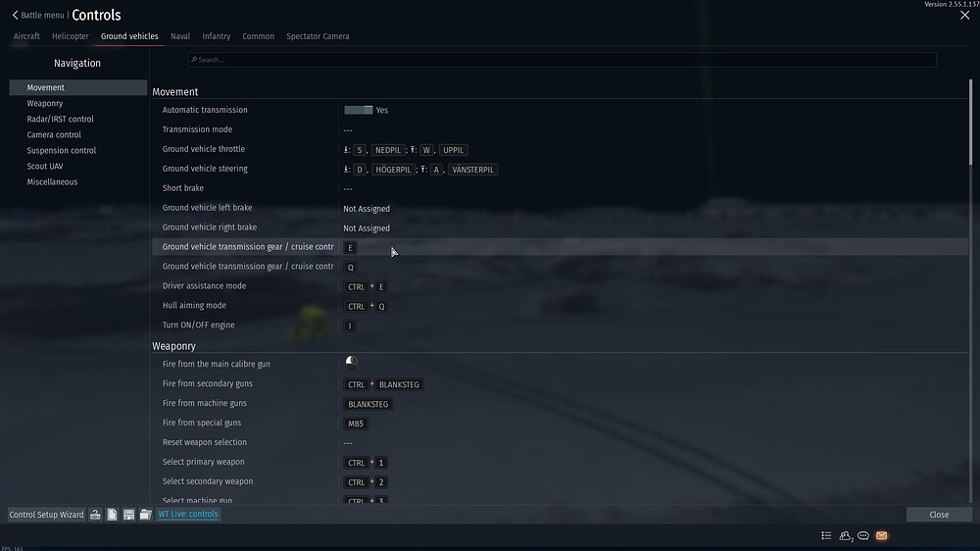Load controls using the folder icon
Viewport: 980px width, 551px height.
(x=146, y=514)
